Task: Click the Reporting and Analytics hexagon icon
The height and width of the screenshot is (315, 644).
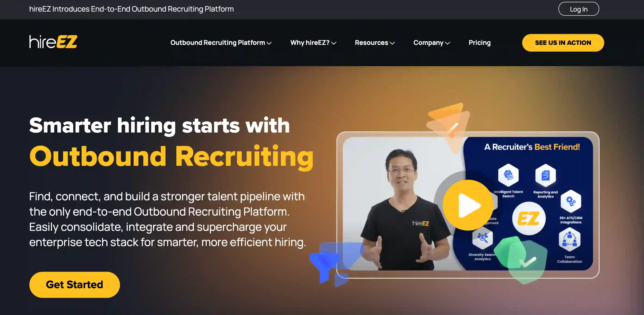Action: (546, 175)
